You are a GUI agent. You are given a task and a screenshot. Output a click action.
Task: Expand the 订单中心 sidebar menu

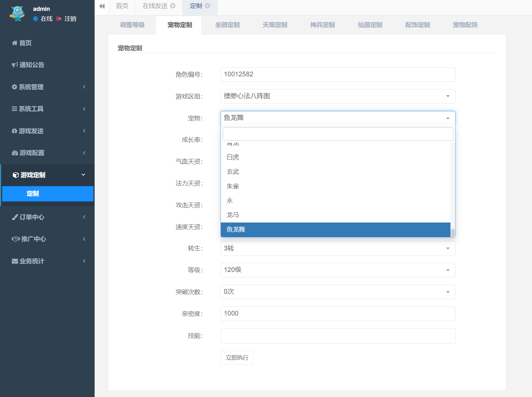[47, 217]
